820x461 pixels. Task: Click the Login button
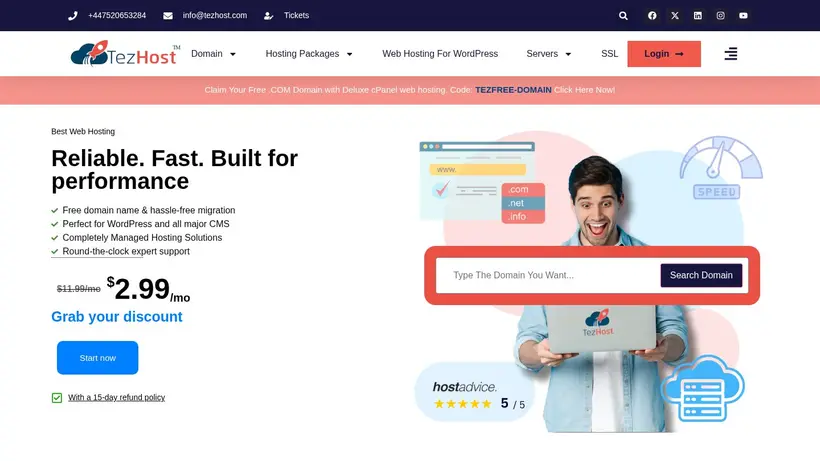click(x=664, y=54)
